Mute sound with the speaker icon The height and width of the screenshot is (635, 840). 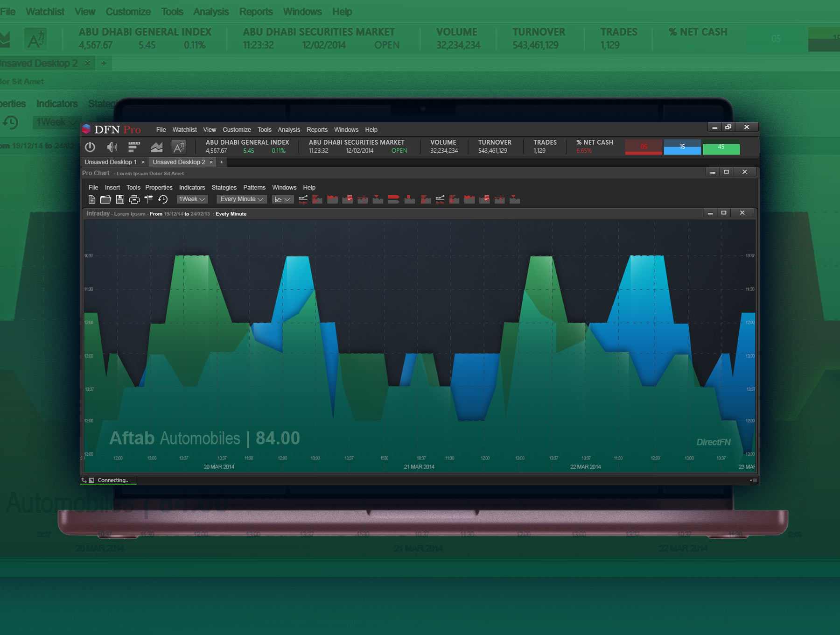point(112,147)
